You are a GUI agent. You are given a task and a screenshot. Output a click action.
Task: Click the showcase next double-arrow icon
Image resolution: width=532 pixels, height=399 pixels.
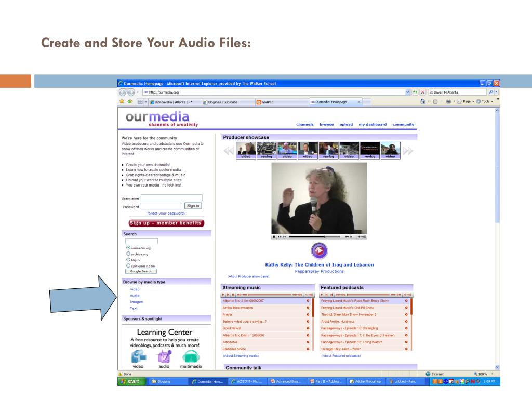(408, 151)
